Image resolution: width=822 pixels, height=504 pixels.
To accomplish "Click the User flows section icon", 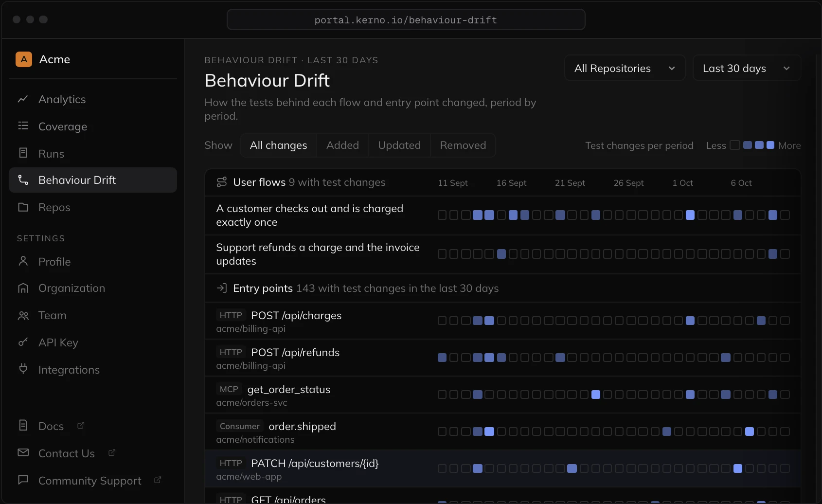I will (x=222, y=182).
